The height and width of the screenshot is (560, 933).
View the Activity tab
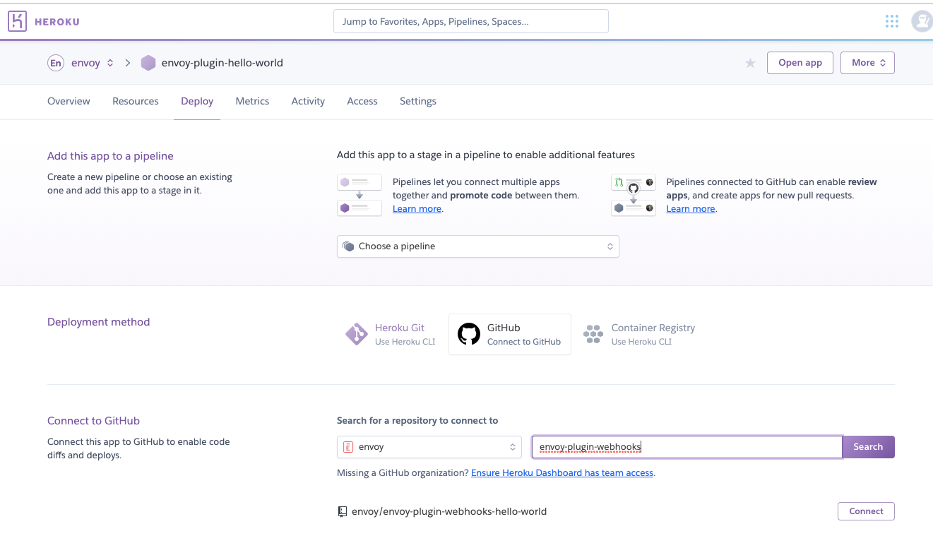pyautogui.click(x=308, y=101)
